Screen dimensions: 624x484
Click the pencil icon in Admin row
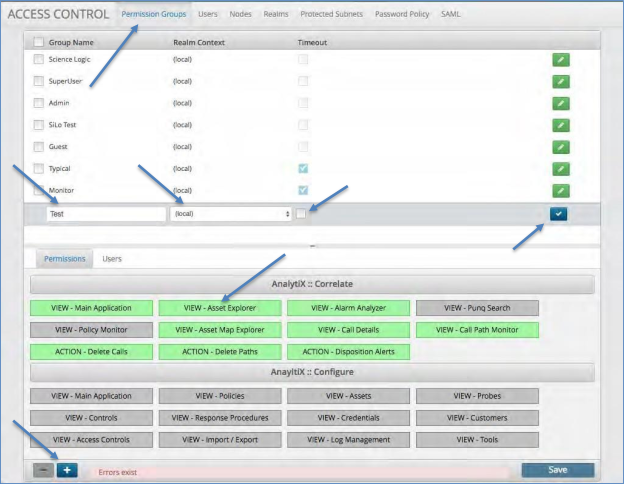click(561, 103)
